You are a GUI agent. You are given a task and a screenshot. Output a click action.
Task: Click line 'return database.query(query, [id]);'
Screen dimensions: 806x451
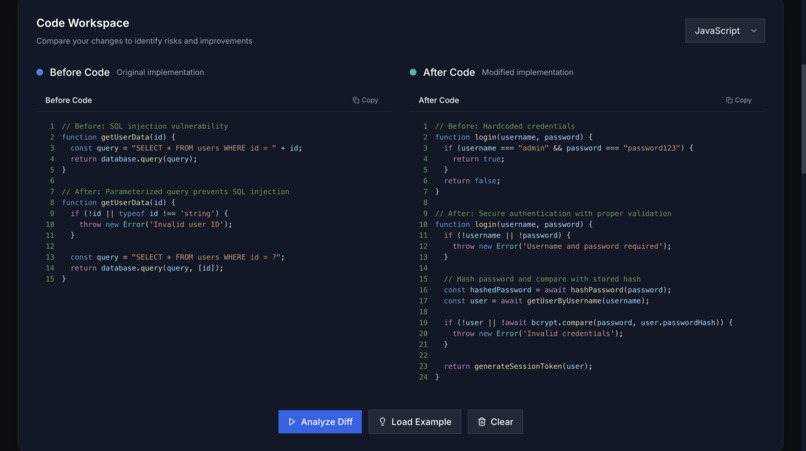pos(147,268)
